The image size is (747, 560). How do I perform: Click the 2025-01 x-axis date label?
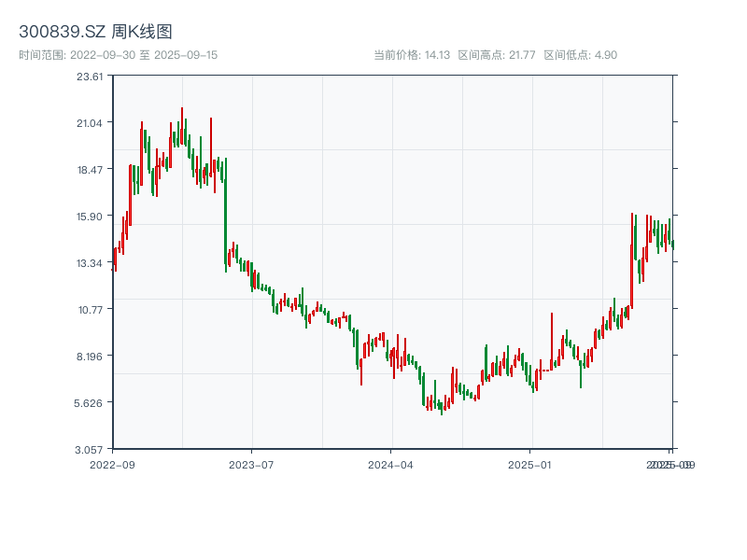[x=530, y=464]
